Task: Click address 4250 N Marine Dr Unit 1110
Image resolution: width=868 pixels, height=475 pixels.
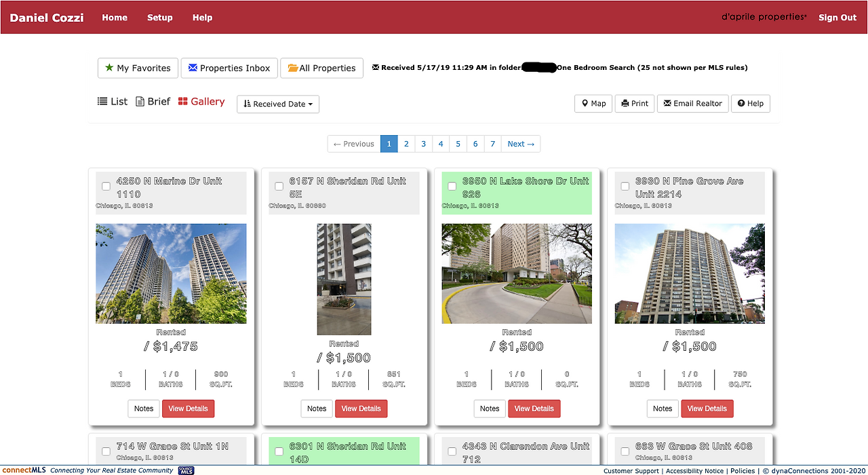Action: [x=170, y=187]
